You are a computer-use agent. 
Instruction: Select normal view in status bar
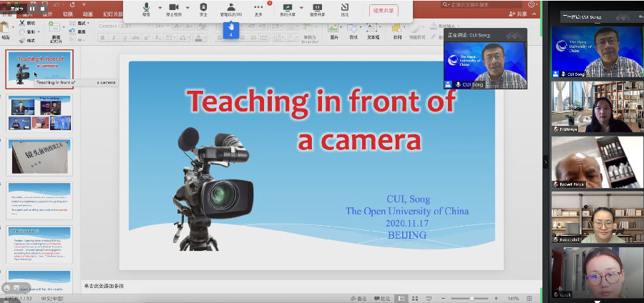(401, 298)
